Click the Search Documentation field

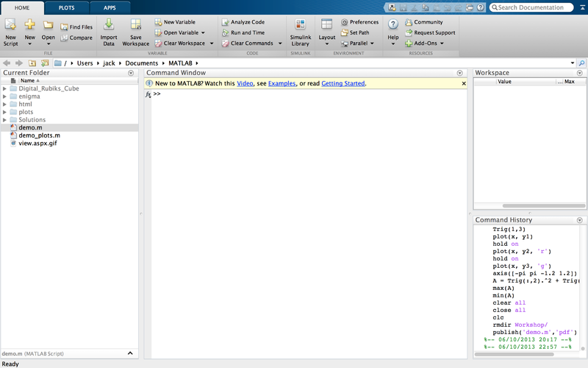point(531,7)
